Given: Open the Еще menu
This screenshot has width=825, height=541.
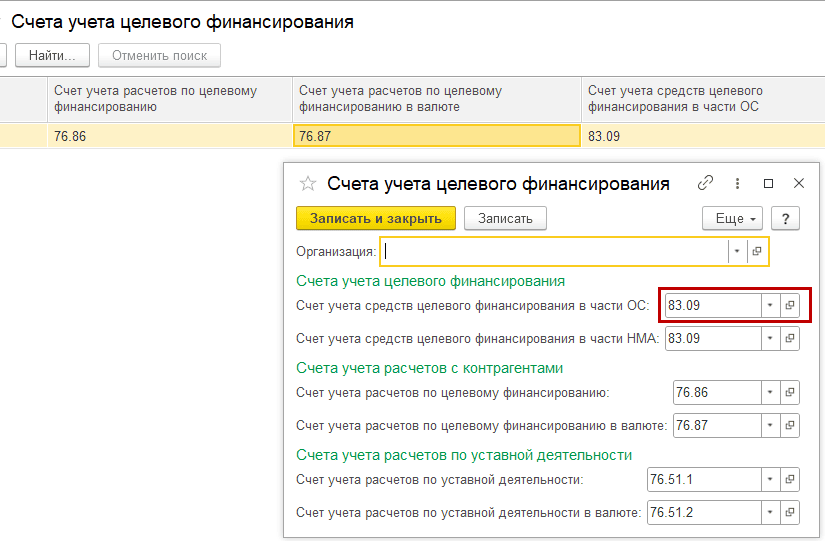Looking at the screenshot, I should tap(732, 218).
